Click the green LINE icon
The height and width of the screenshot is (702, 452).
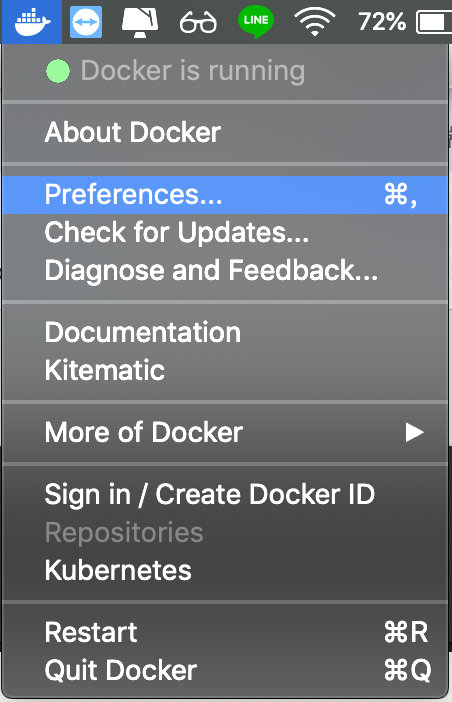coord(256,22)
